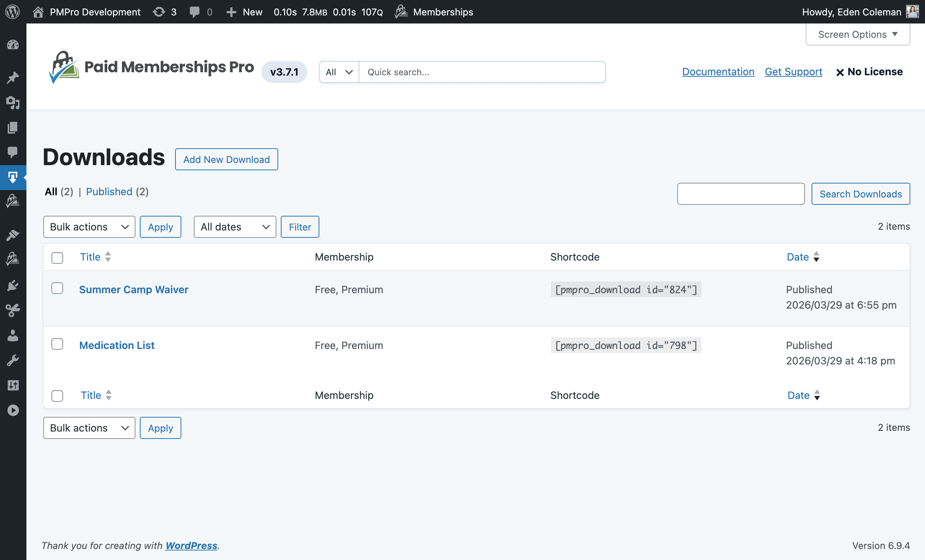Check the select-all checkbox in table header
This screenshot has height=560, width=925.
click(57, 258)
